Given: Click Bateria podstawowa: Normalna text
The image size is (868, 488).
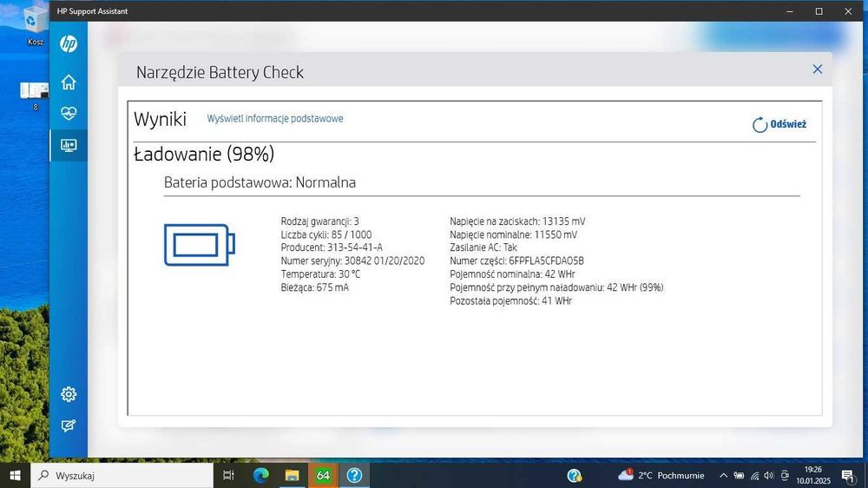Looking at the screenshot, I should [260, 182].
